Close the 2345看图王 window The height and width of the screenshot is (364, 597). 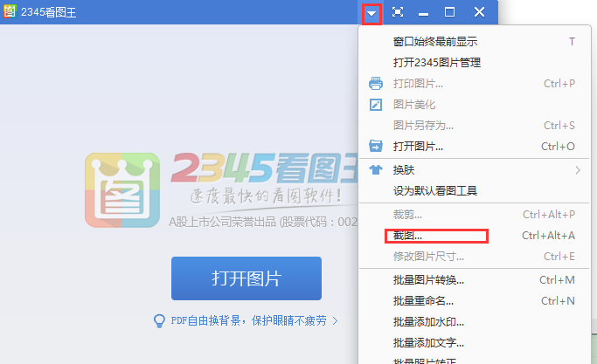click(x=479, y=12)
